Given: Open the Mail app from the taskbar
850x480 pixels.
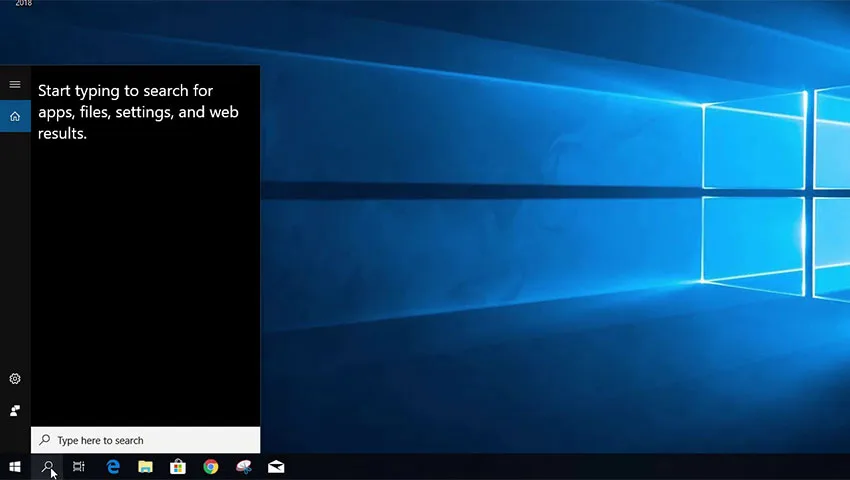Looking at the screenshot, I should (276, 466).
